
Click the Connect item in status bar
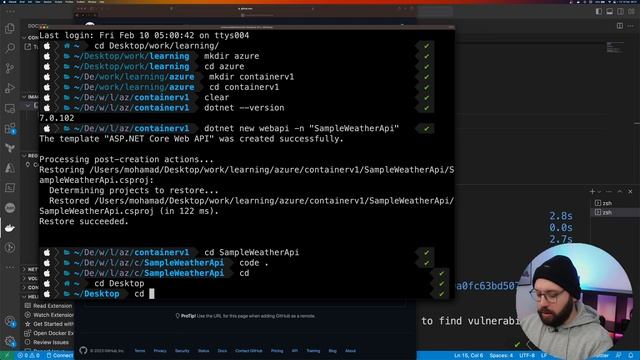pos(60,356)
